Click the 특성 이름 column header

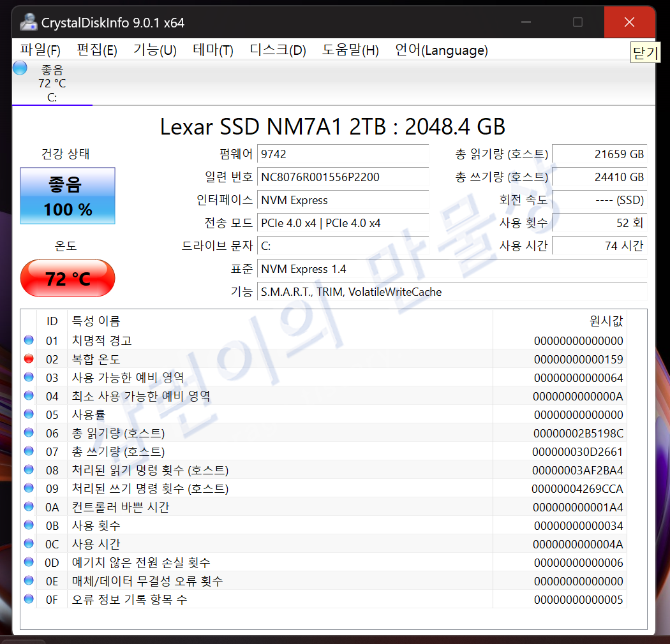coord(280,321)
